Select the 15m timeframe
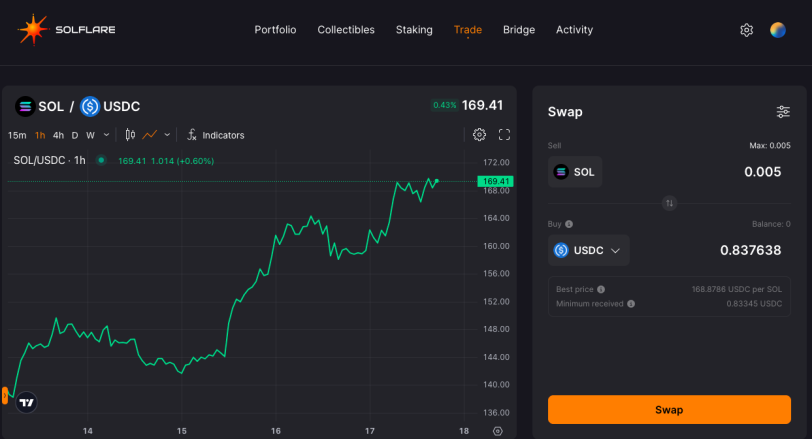 pos(17,135)
